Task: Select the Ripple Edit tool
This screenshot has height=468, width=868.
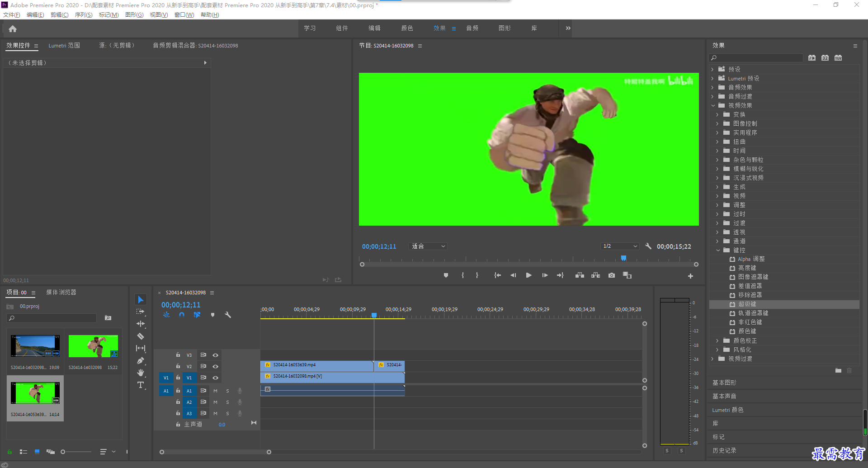Action: tap(141, 324)
